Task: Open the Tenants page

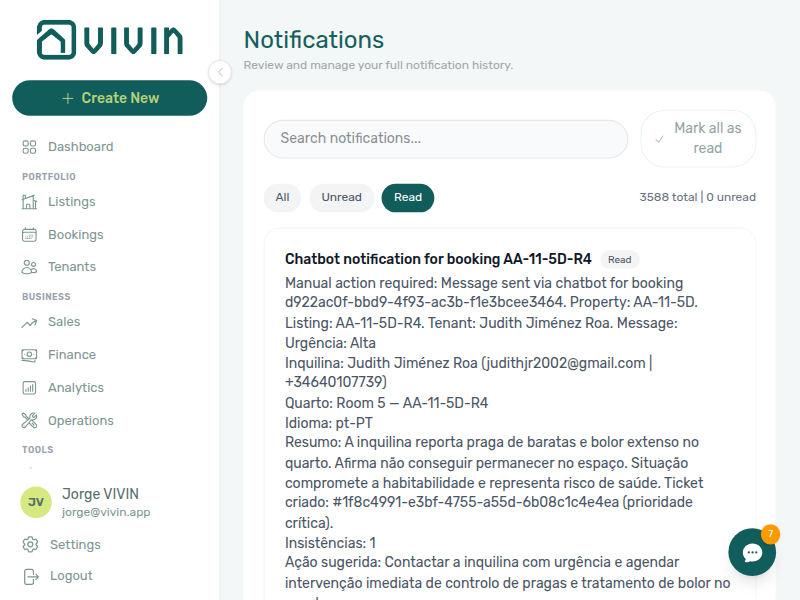Action: pyautogui.click(x=72, y=267)
